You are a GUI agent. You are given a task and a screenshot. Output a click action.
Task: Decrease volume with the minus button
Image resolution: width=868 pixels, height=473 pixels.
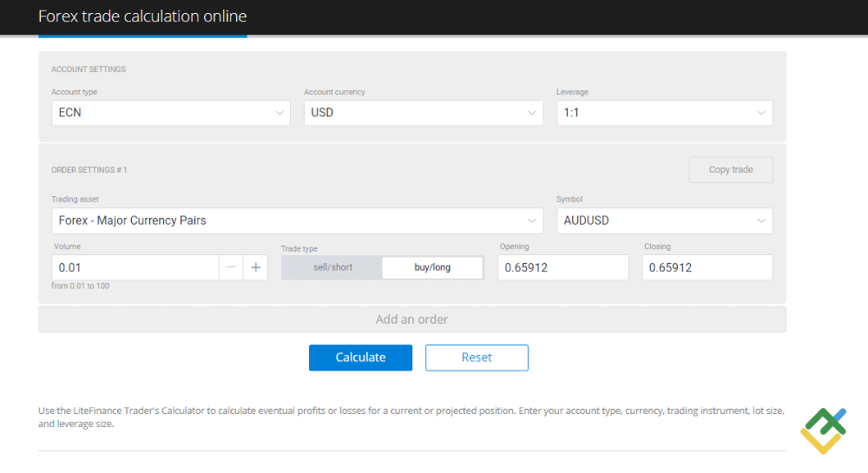click(231, 267)
